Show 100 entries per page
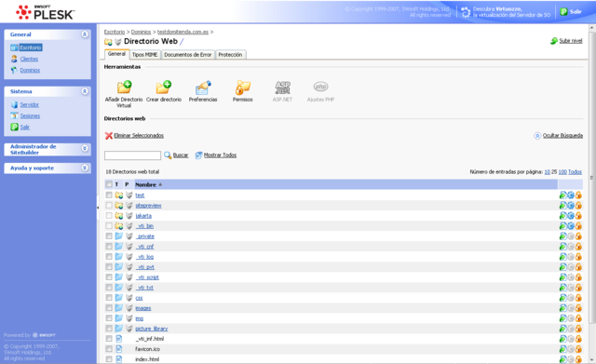Image resolution: width=596 pixels, height=364 pixels. pos(562,172)
